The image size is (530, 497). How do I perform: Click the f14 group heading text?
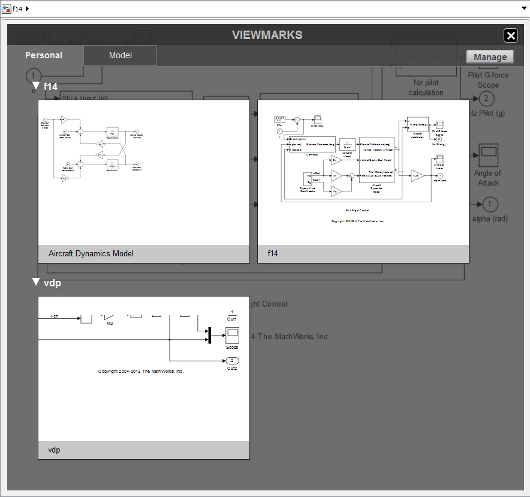(x=51, y=87)
